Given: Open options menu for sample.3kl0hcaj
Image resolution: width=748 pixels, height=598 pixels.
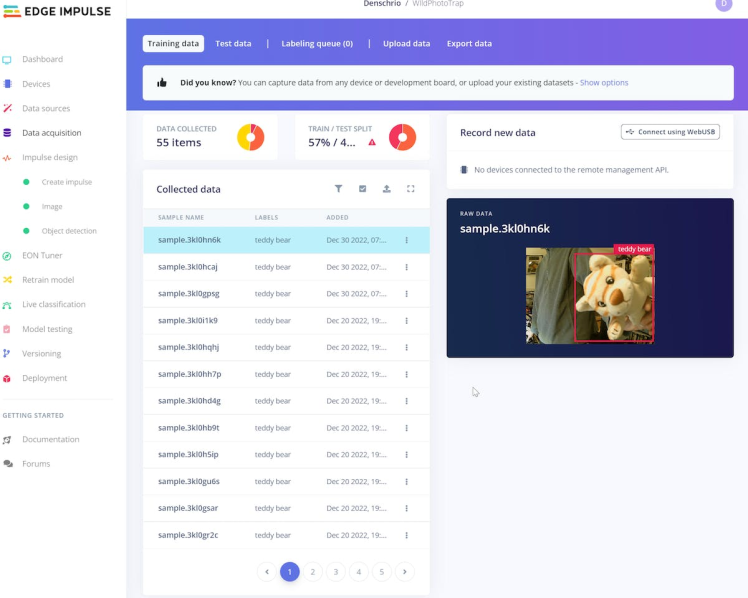Looking at the screenshot, I should pyautogui.click(x=406, y=267).
